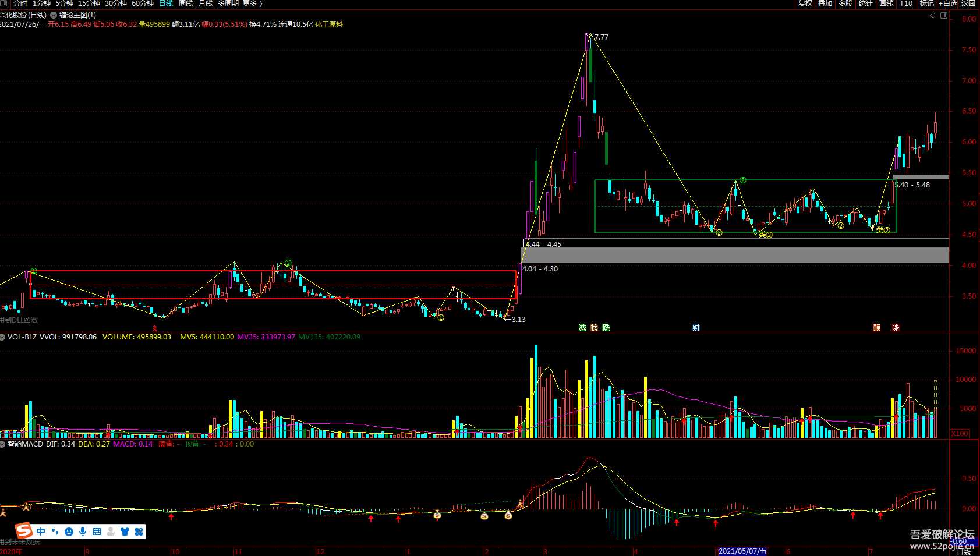The image size is (980, 556).
Task: Switch to the 周线 weekly tab
Action: pos(185,3)
